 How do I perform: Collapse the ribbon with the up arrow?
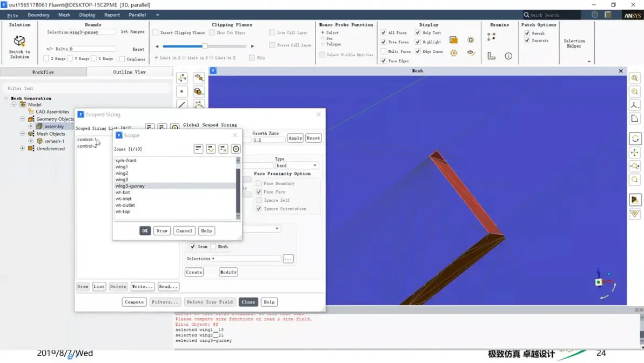coord(157,15)
